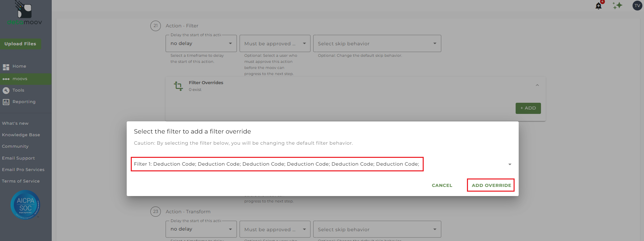Open Terms of Service
The image size is (644, 241).
[x=21, y=181]
